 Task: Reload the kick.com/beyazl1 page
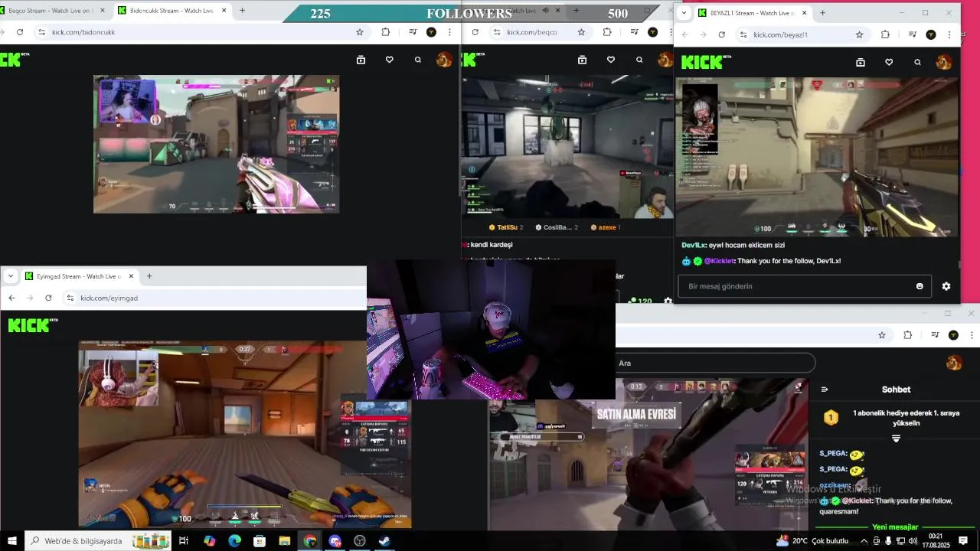(x=722, y=34)
